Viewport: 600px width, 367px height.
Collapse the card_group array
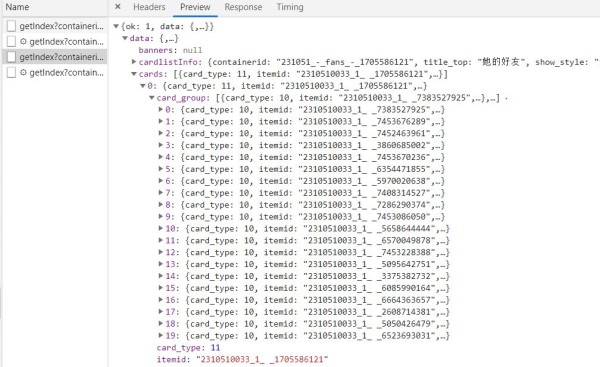(152, 98)
